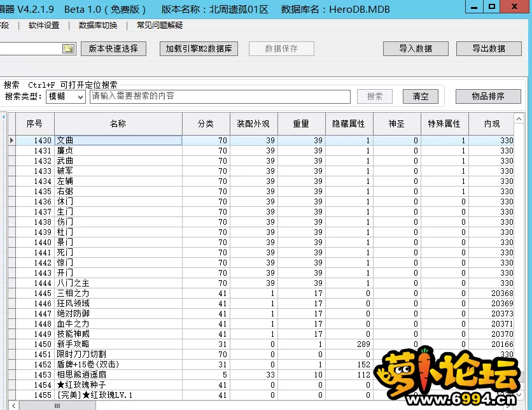The height and width of the screenshot is (410, 532).
Task: Sort by the 序号 column header
Action: (35, 124)
